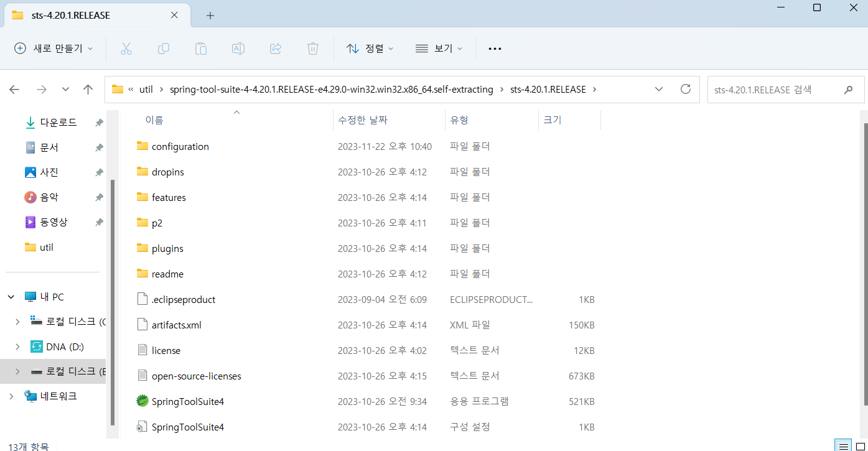Viewport: 868px width, 451px height.
Task: Unpin 동영상 from quick access
Action: (x=99, y=223)
